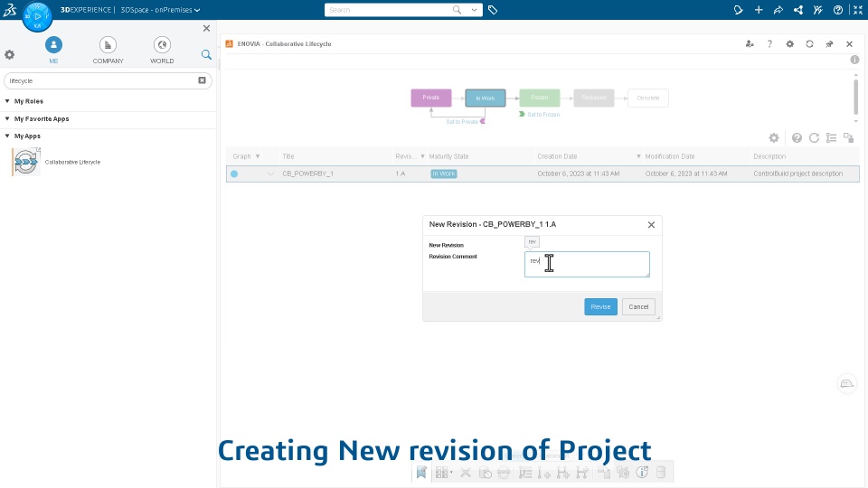Open the Creation Date column dropdown arrow

coord(638,156)
